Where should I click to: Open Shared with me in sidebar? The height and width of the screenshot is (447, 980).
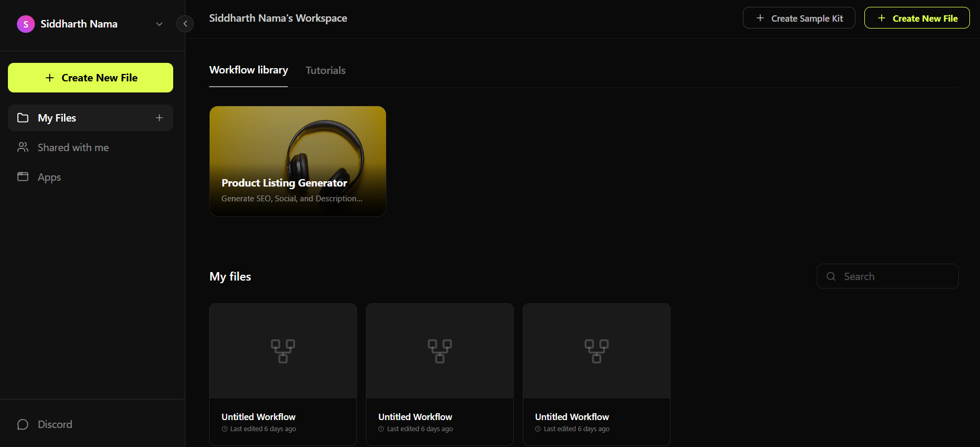click(73, 147)
